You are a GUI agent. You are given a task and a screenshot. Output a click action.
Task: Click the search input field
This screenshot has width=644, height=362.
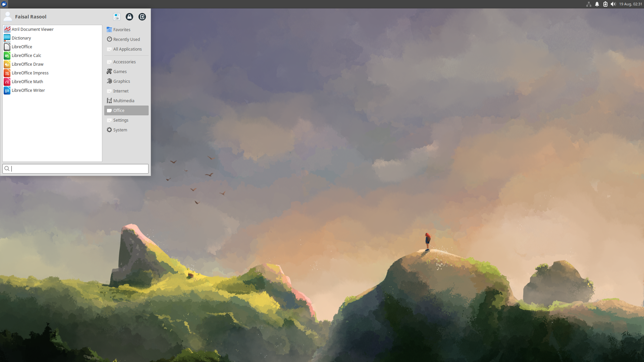pos(75,168)
